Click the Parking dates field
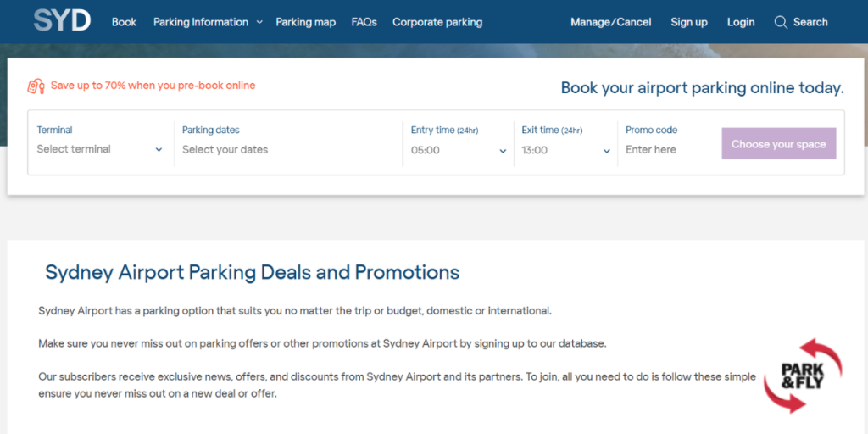This screenshot has height=434, width=868. (x=287, y=149)
